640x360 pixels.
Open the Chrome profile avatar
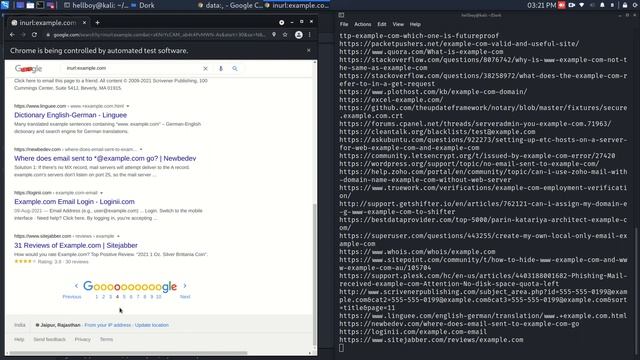pyautogui.click(x=299, y=35)
